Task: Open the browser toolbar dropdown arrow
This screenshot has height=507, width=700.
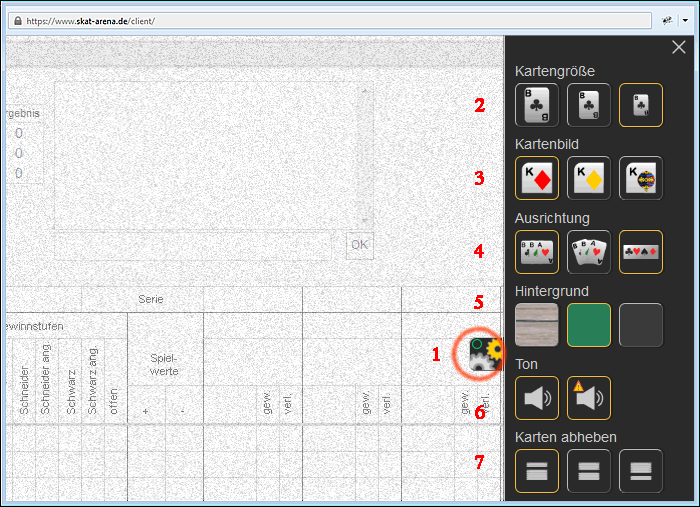Action: point(685,21)
